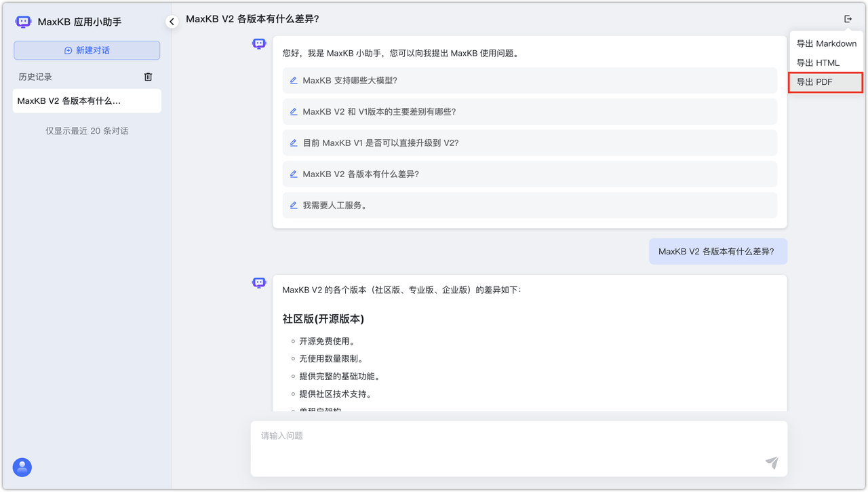
Task: Choose 导出 HTML from the export menu
Action: pos(826,62)
